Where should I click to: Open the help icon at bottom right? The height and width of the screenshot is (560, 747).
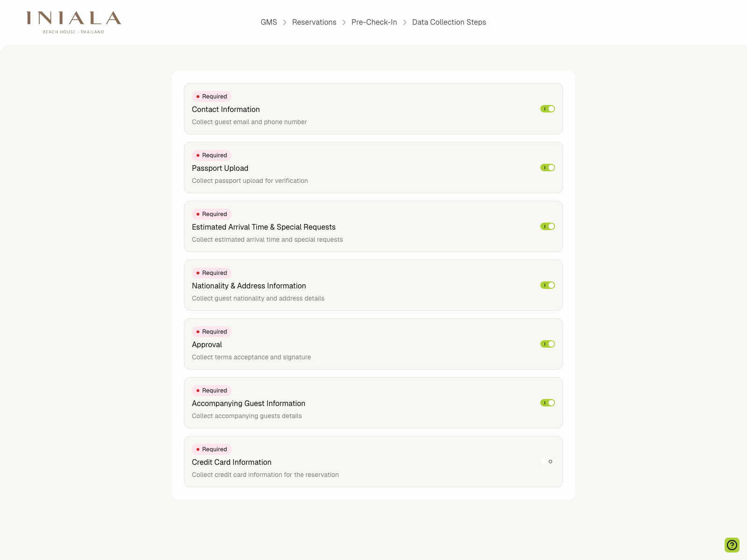732,545
